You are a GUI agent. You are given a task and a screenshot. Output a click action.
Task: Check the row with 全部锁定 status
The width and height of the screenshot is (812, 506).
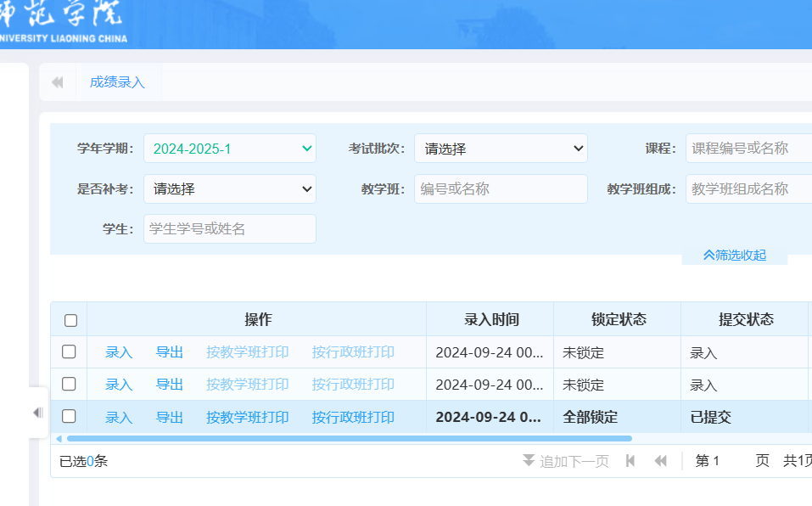pos(69,416)
